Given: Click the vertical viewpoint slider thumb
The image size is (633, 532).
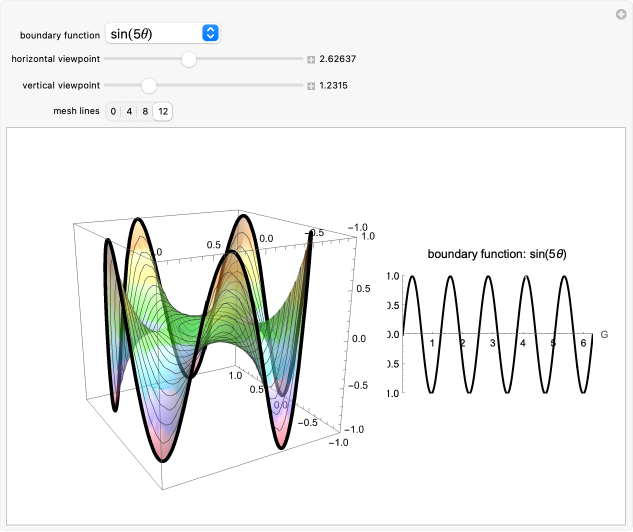Looking at the screenshot, I should coord(149,85).
